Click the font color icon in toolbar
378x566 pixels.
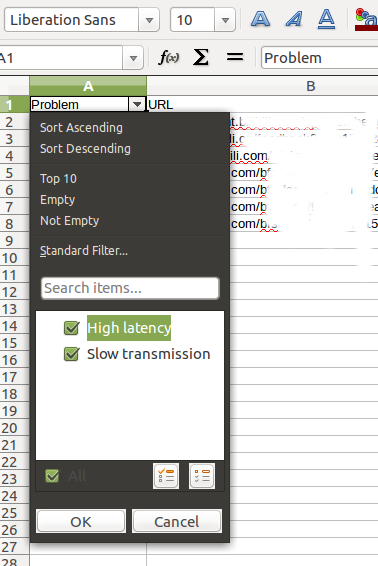366,20
